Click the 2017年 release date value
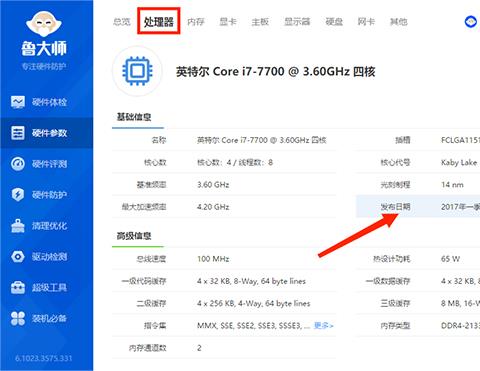The image size is (480, 371). pyautogui.click(x=460, y=207)
